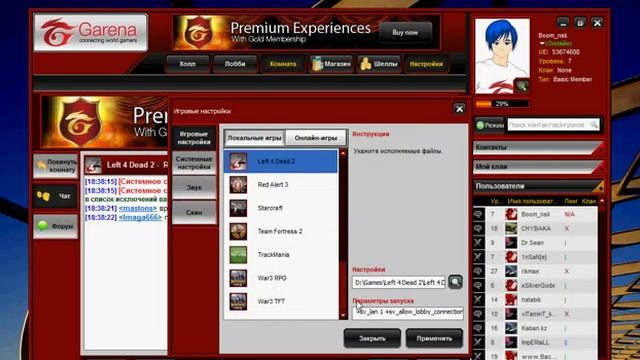Expand the Мой клан panel

pyautogui.click(x=538, y=167)
